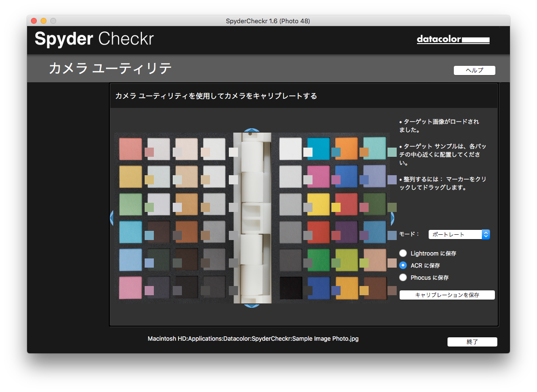Click the Sample Image Photo.jpg file path text

pos(253,339)
